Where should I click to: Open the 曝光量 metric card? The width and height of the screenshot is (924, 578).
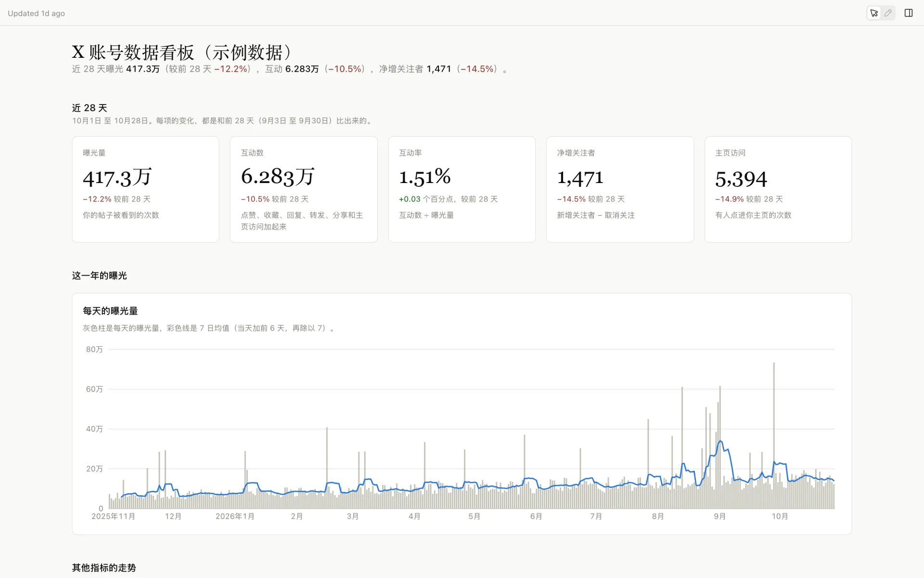[x=145, y=189]
